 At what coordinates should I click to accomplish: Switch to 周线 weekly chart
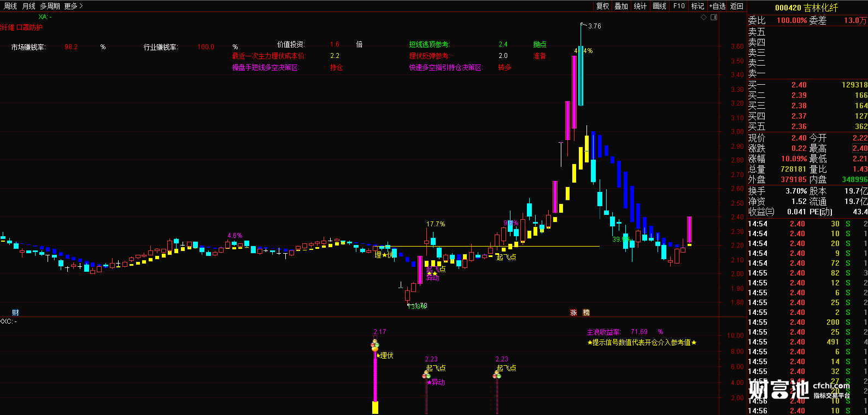pos(10,6)
